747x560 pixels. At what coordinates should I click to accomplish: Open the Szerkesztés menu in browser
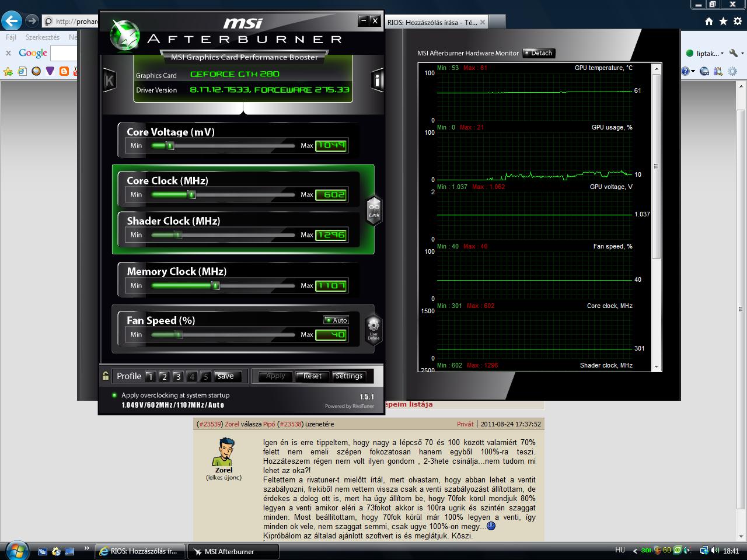pos(42,37)
